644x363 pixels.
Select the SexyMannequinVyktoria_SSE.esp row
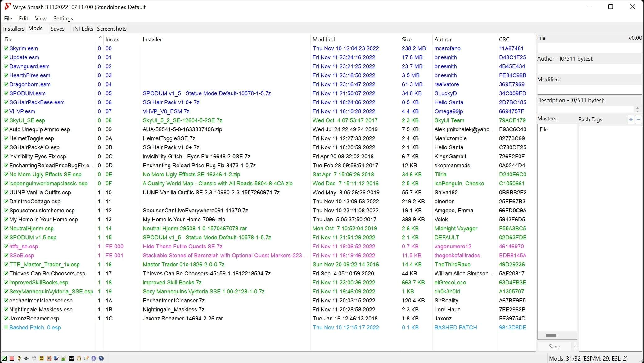tap(268, 291)
